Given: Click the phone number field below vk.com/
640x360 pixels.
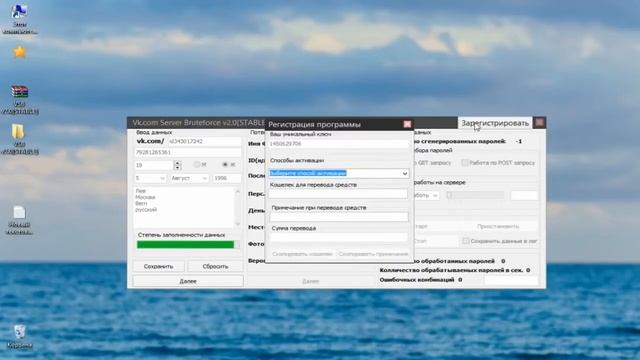Looking at the screenshot, I should (x=188, y=152).
